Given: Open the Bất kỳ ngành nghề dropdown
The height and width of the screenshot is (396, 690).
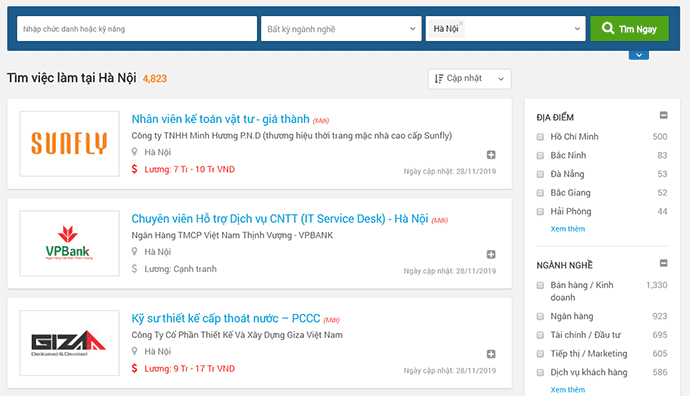Looking at the screenshot, I should 341,29.
